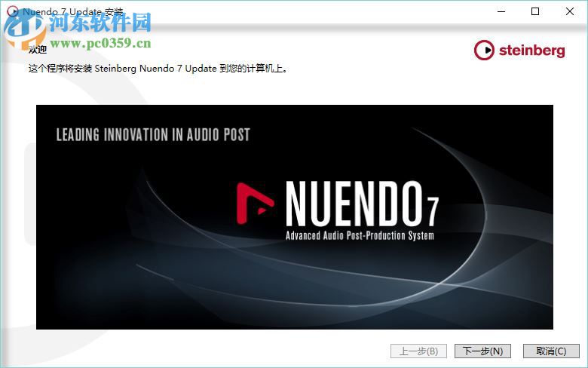This screenshot has width=588, height=368.
Task: Click the red Nuendo 7 logo icon
Action: click(255, 204)
